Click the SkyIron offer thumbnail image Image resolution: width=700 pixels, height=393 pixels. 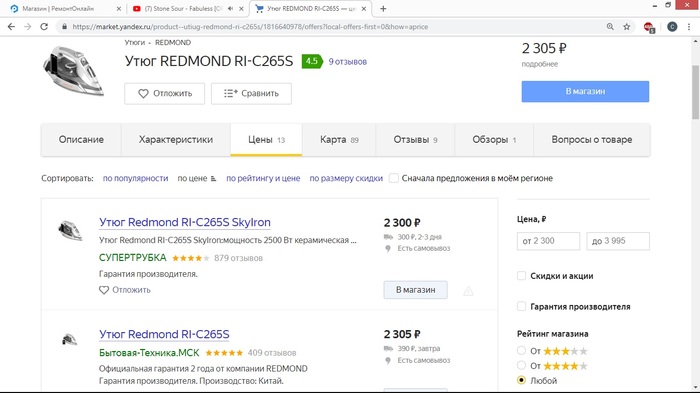[x=70, y=230]
